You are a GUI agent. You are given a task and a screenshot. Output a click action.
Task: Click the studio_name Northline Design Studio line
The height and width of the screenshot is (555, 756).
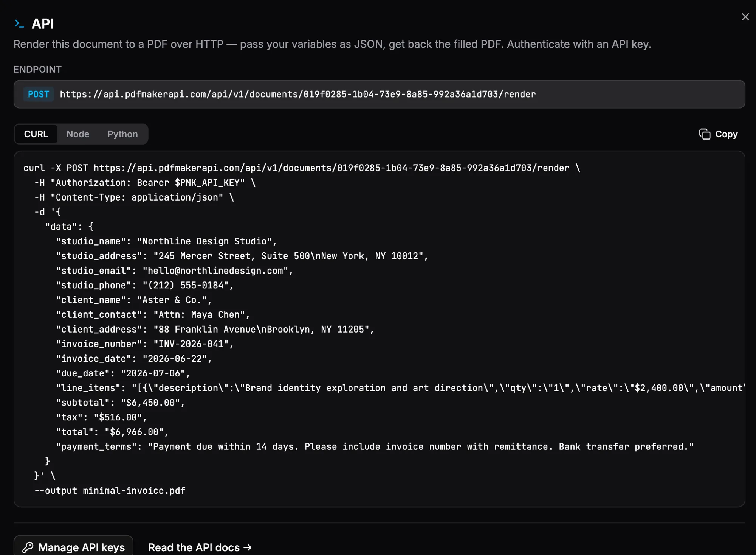[x=166, y=241]
